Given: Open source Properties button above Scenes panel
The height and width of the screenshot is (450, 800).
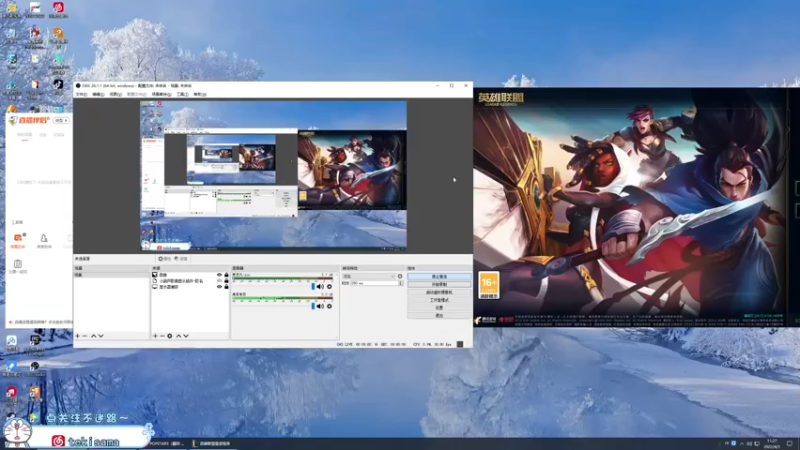Looking at the screenshot, I should click(164, 259).
